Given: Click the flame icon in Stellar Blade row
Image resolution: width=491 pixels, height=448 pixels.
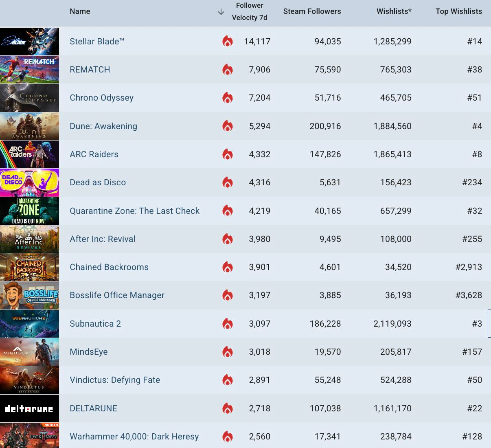Looking at the screenshot, I should click(x=228, y=41).
